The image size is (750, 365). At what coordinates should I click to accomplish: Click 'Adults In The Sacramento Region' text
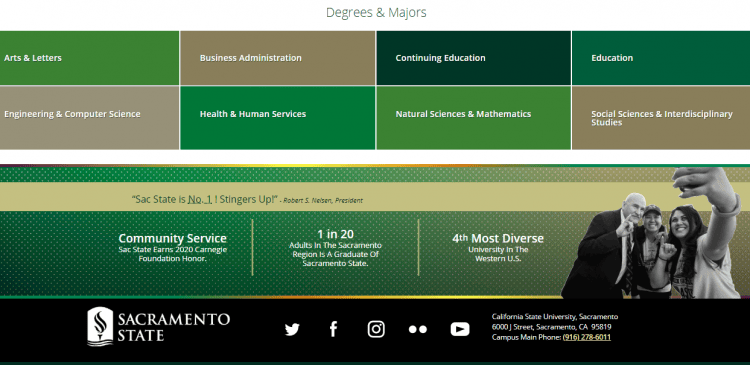tap(335, 250)
